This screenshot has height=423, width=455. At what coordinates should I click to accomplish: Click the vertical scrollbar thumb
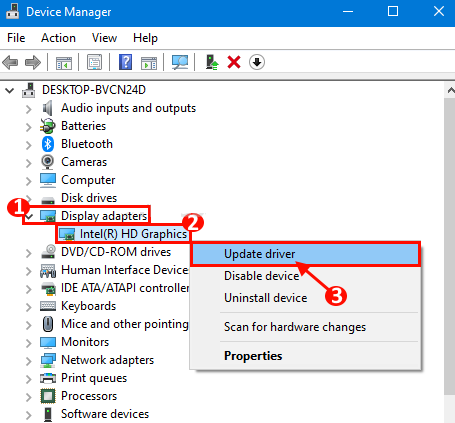coord(450,247)
